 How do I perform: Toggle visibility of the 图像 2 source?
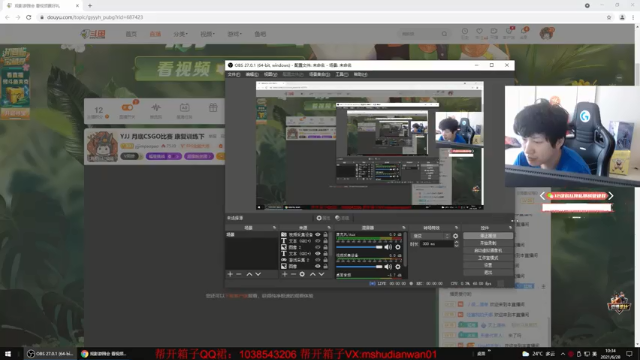318,247
